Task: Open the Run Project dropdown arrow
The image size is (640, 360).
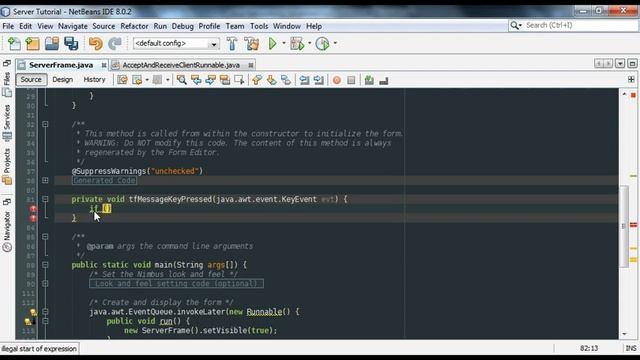Action: pos(284,43)
